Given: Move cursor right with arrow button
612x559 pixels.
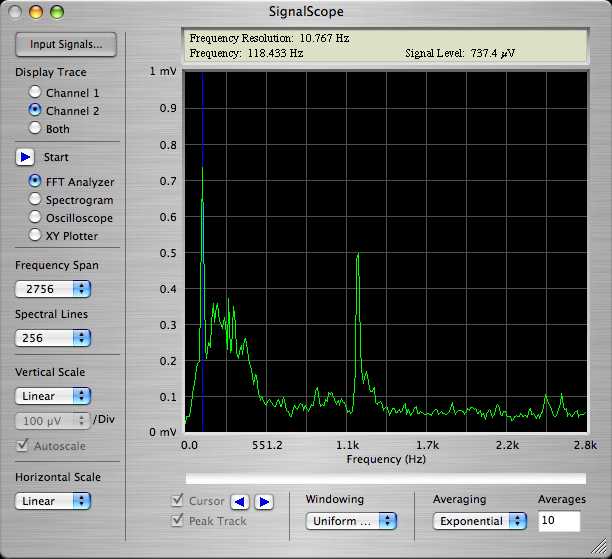Looking at the screenshot, I should click(263, 502).
